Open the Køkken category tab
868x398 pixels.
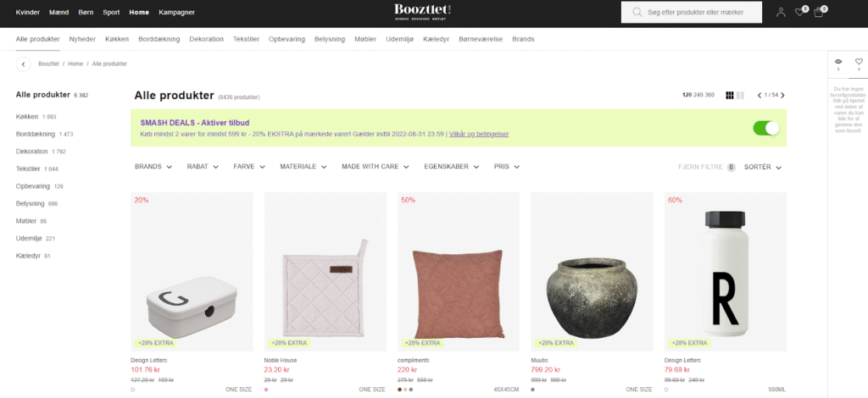[x=117, y=39]
